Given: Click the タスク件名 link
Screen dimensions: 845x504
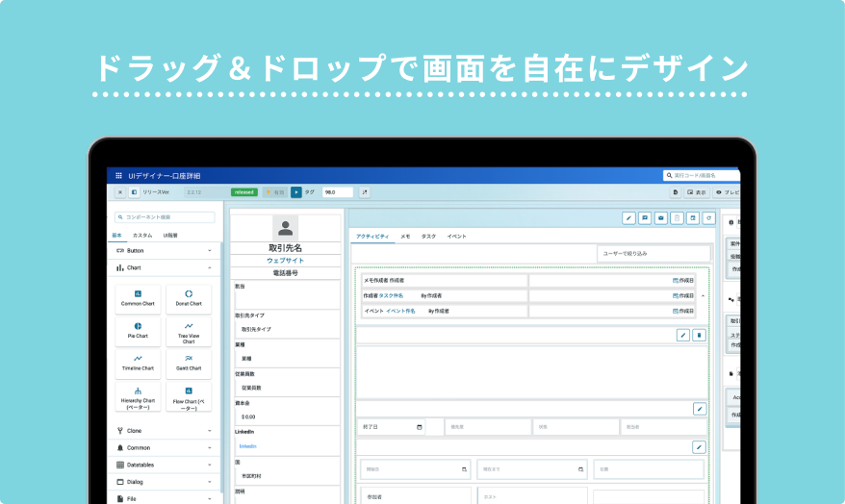Looking at the screenshot, I should pyautogui.click(x=392, y=296).
